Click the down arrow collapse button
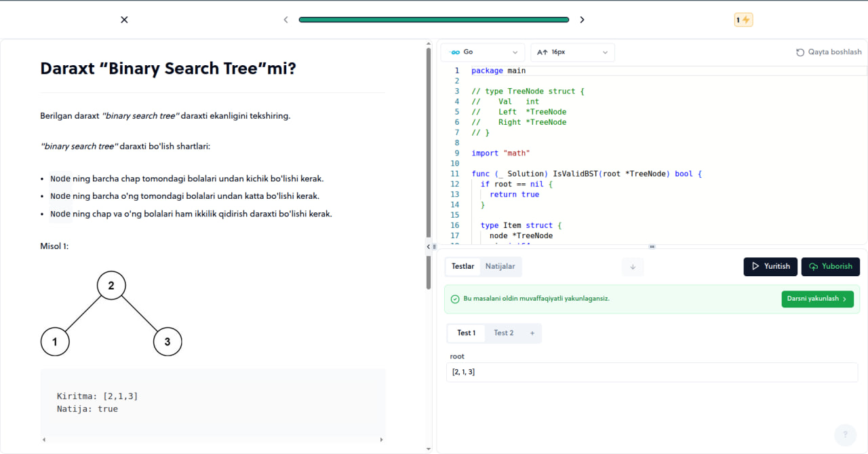Viewport: 868px width, 454px height. 633,267
